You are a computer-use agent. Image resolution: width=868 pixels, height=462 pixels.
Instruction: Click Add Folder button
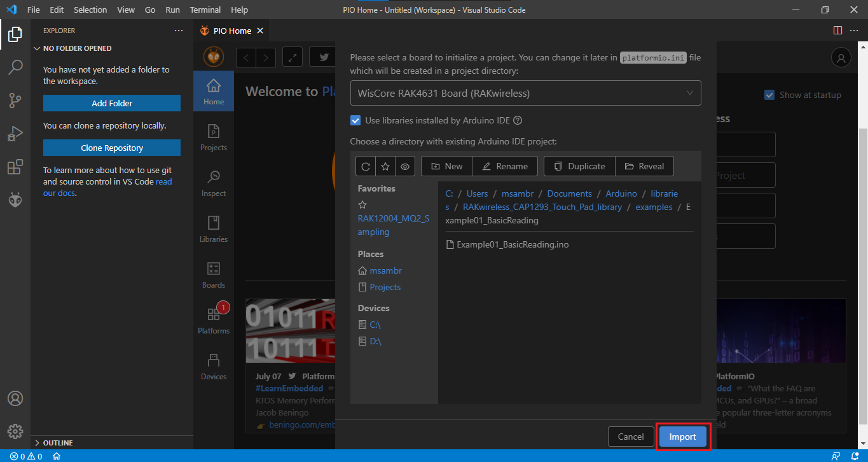coord(112,103)
